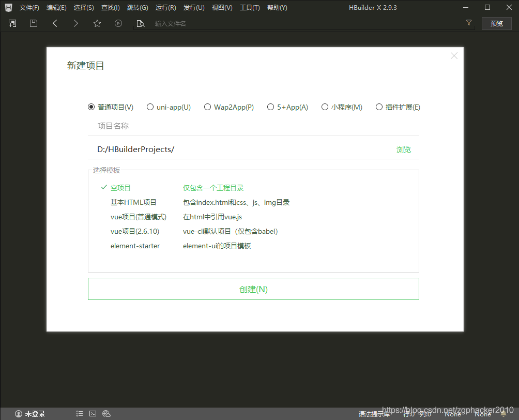
Task: Click the bookmark star icon
Action: (97, 23)
